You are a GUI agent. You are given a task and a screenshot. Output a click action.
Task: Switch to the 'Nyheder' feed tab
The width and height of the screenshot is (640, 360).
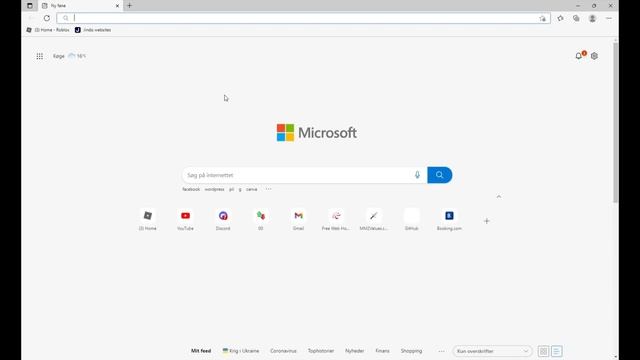point(355,351)
